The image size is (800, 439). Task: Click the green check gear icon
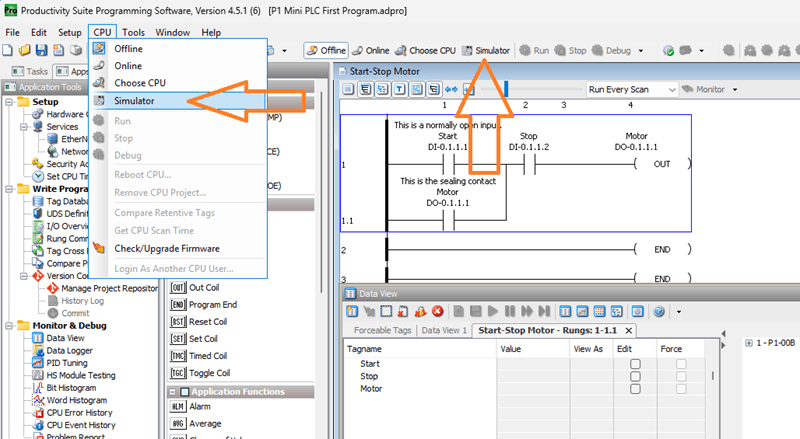click(x=668, y=51)
